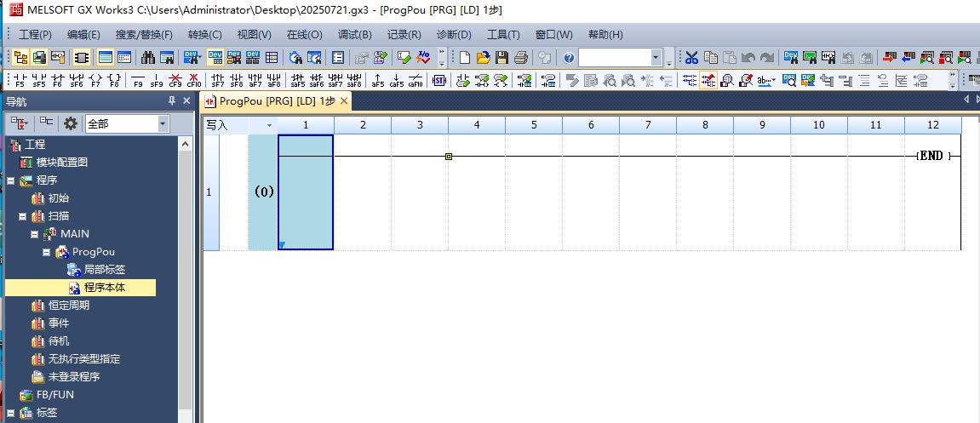Click the horizontal line F9 tool

(138, 80)
